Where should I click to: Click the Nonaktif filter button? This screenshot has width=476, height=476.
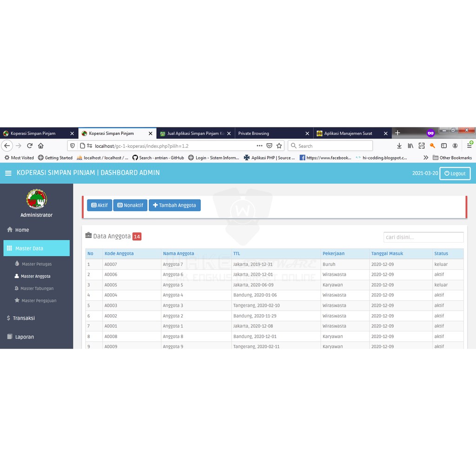click(x=130, y=205)
